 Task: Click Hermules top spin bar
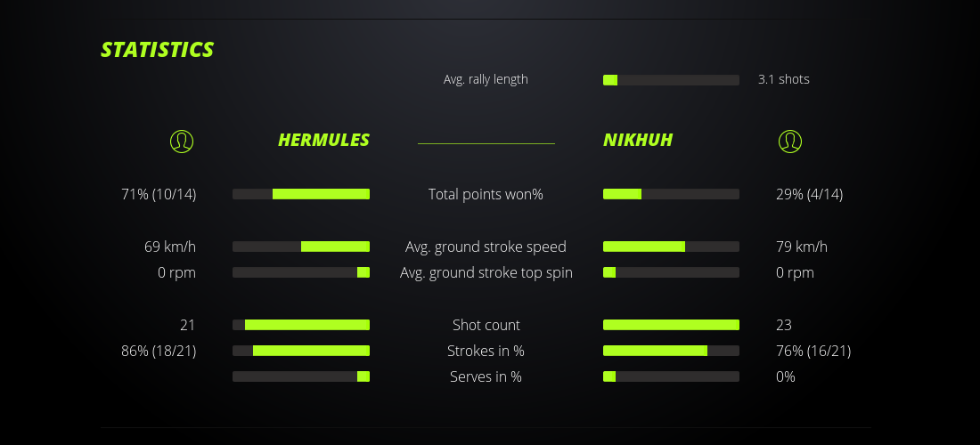[301, 272]
